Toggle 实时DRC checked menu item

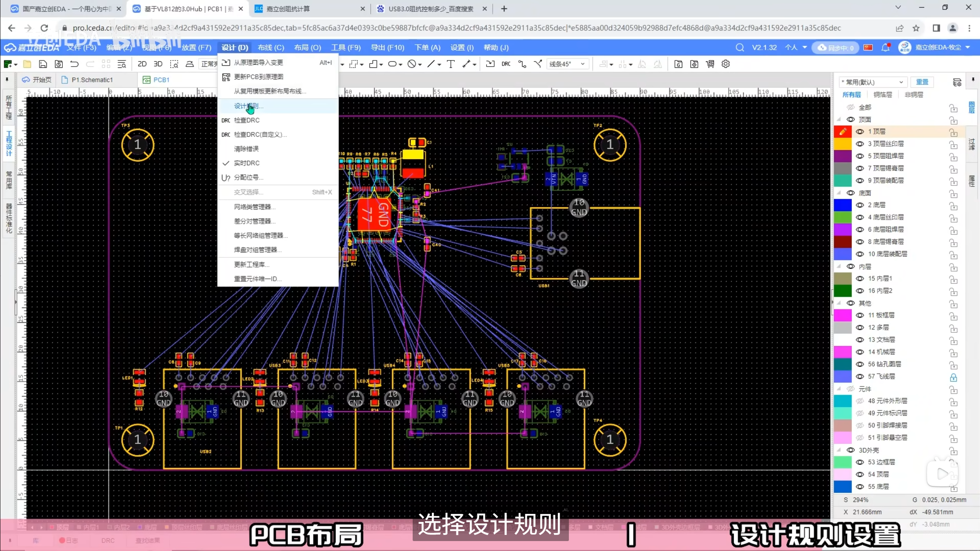coord(247,163)
